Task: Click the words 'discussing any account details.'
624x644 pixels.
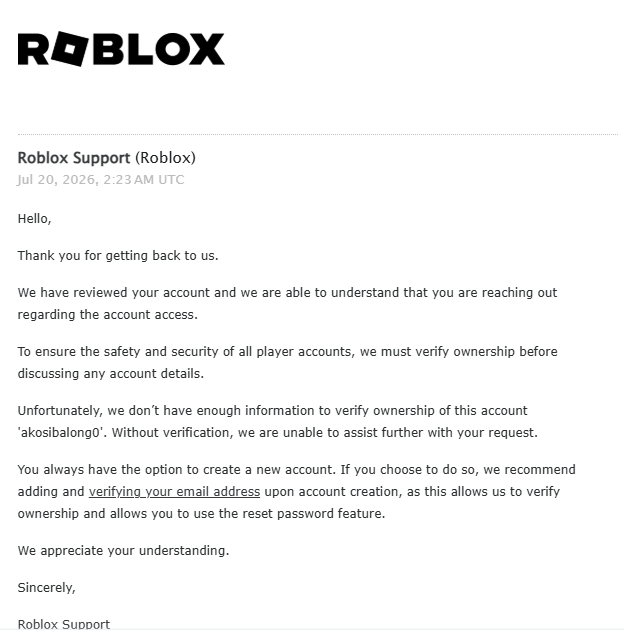Action: (x=111, y=374)
